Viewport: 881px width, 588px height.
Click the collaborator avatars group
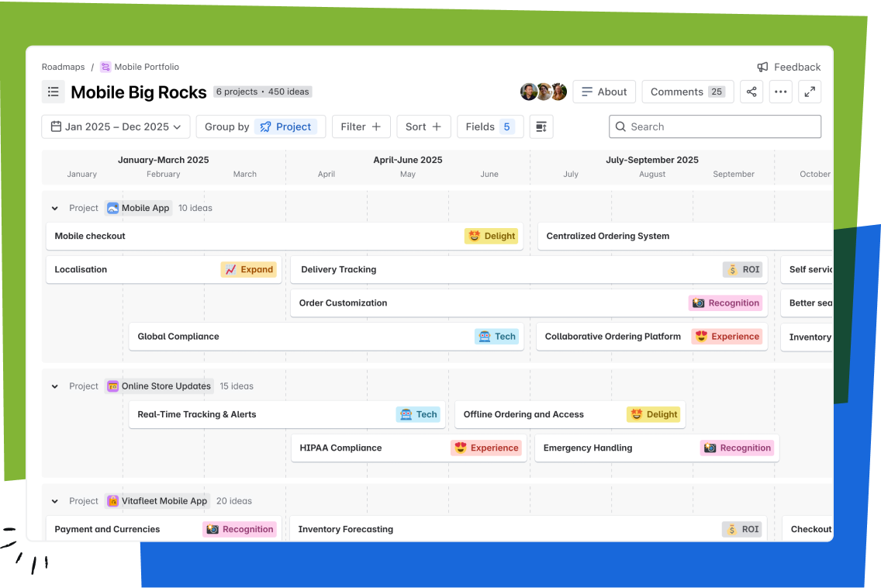pyautogui.click(x=544, y=92)
